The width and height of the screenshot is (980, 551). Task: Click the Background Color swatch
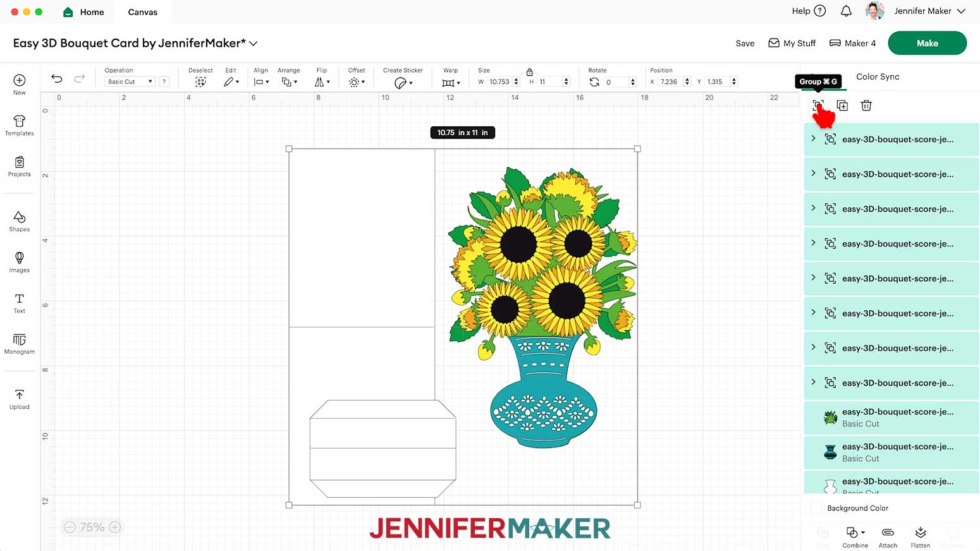[816, 508]
